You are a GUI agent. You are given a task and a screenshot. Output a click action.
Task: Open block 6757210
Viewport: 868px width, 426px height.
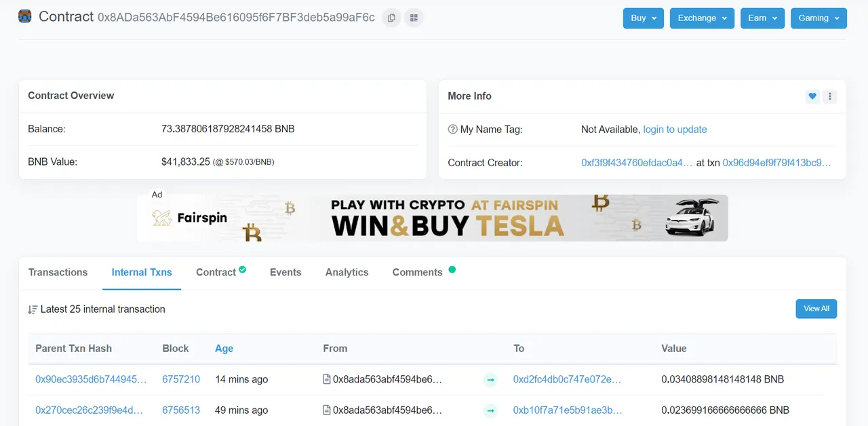(x=181, y=379)
